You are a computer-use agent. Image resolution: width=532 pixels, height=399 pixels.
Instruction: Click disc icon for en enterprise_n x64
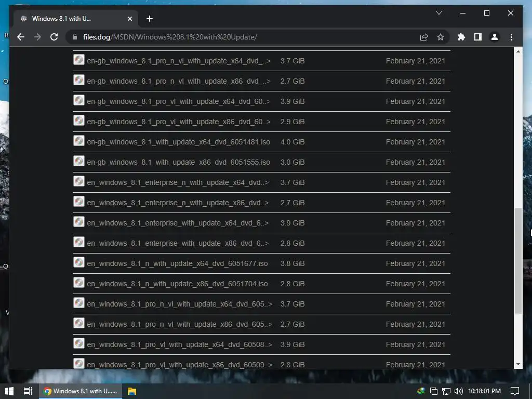79,181
